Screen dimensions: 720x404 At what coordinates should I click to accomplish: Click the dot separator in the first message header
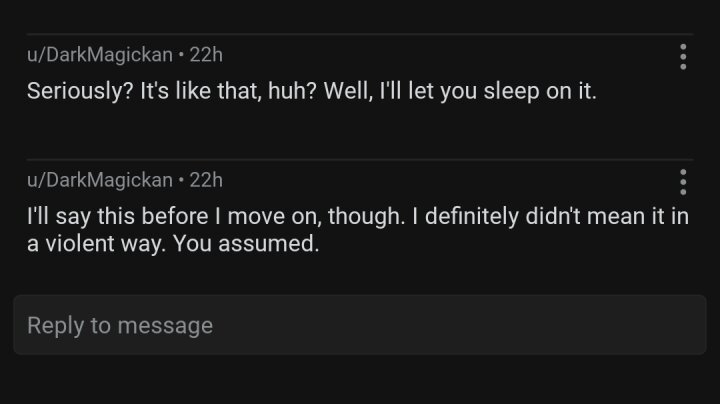181,55
